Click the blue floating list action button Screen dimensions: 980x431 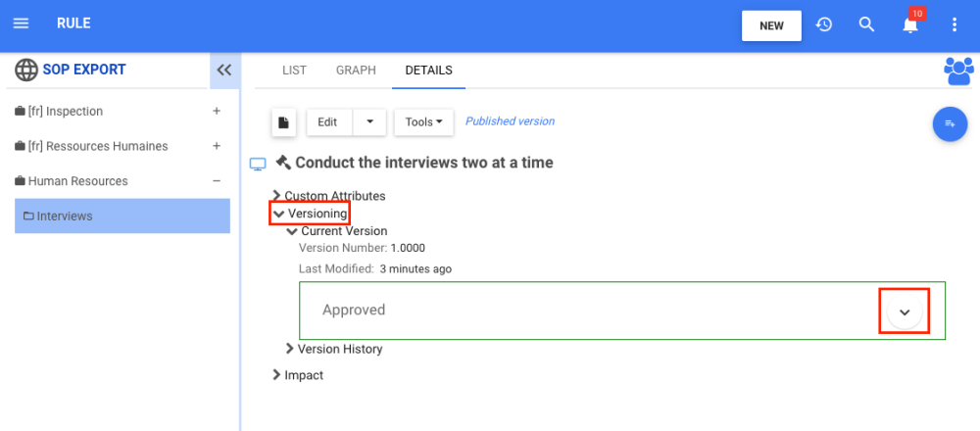tap(949, 123)
